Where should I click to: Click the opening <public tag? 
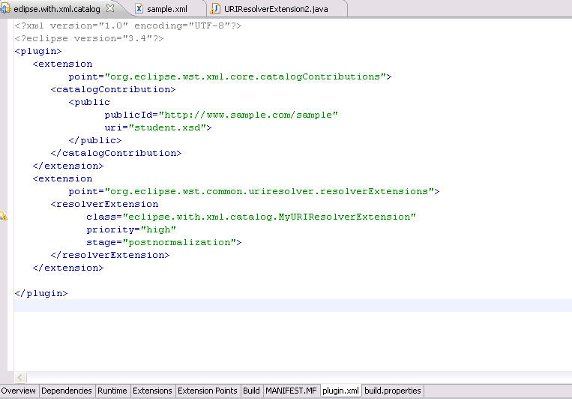pyautogui.click(x=89, y=102)
